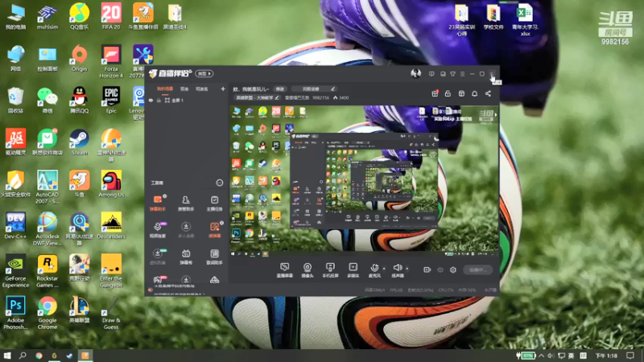Open the Descenders desktop shortcut
The height and width of the screenshot is (362, 644).
point(111,226)
